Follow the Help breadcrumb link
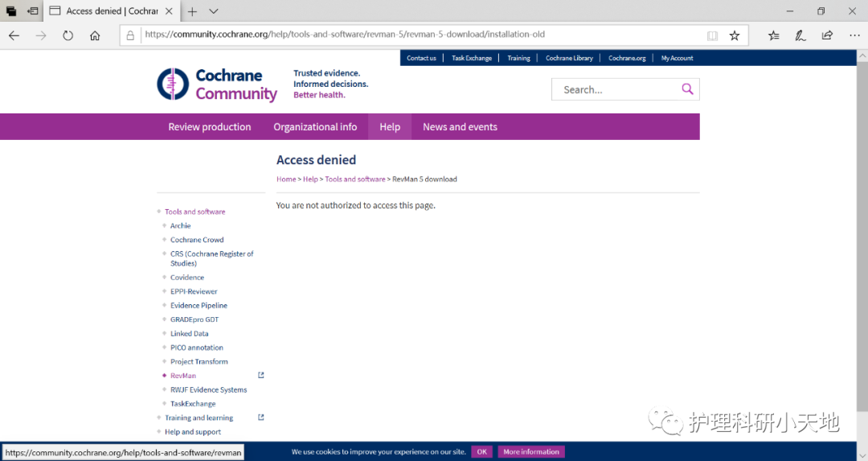 pos(310,179)
